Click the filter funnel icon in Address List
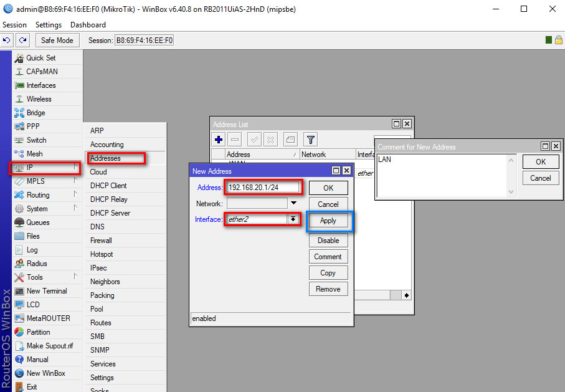The image size is (565, 392). click(x=310, y=139)
